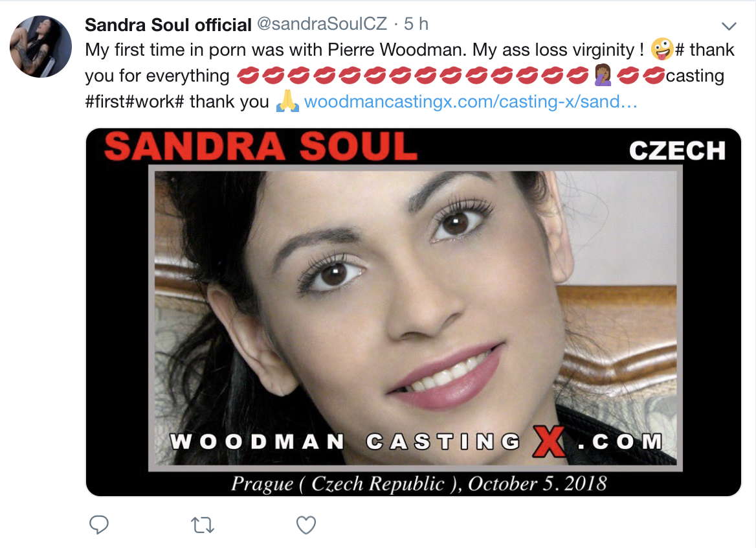Click the zany face emoji in the tweet
Viewport: 756px width, 548px height.
click(x=662, y=49)
